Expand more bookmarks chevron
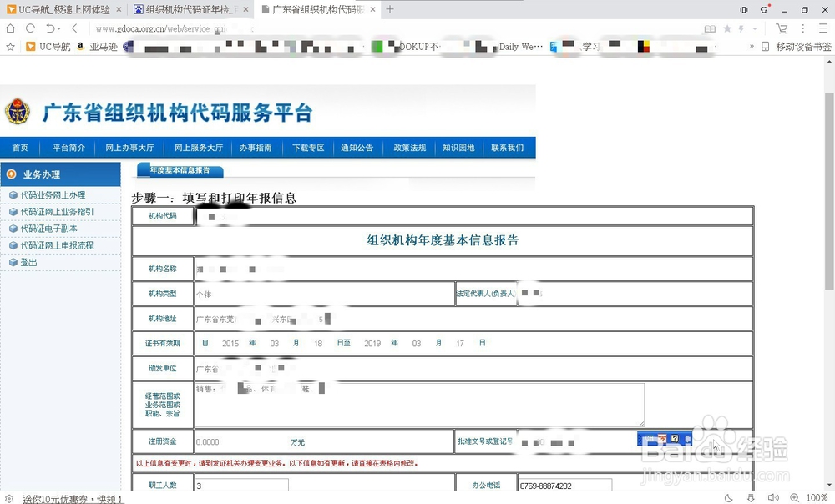Image resolution: width=835 pixels, height=504 pixels. [751, 47]
